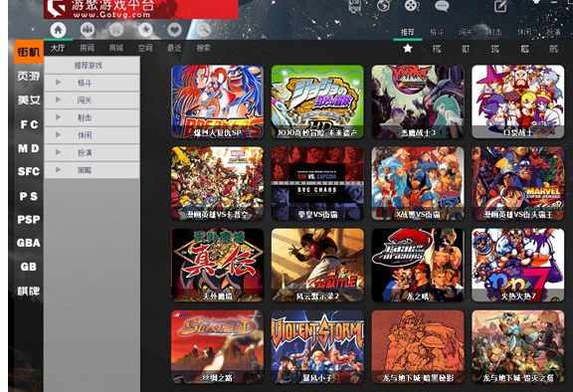Select the 格斗 genre tab at top right
Image resolution: width=573 pixels, height=392 pixels.
click(437, 32)
